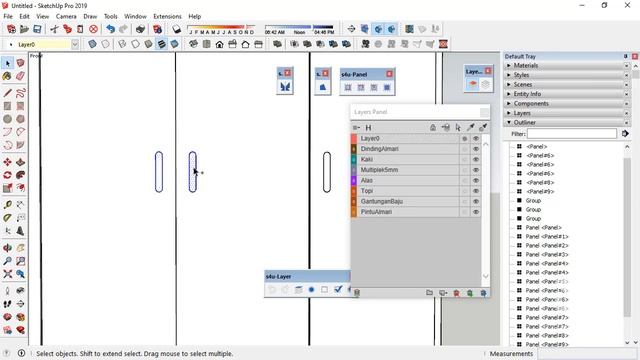Viewport: 640px width, 360px height.
Task: Switch to Iso view icon
Action: [193, 44]
